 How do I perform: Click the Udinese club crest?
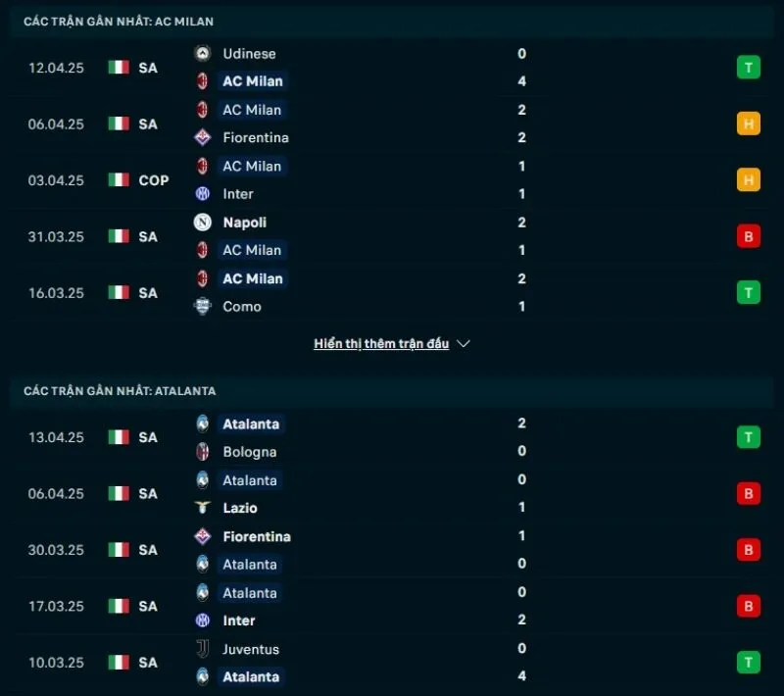pyautogui.click(x=202, y=54)
